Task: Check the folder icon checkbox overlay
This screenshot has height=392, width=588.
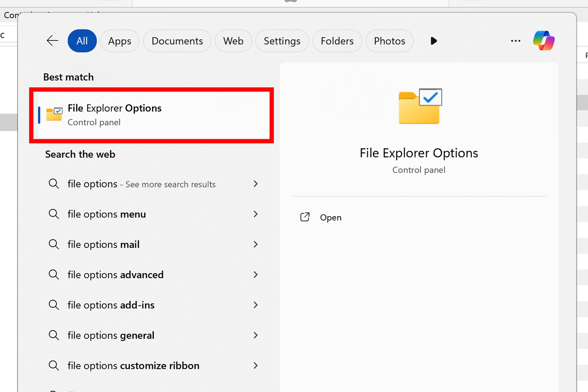Action: (431, 97)
